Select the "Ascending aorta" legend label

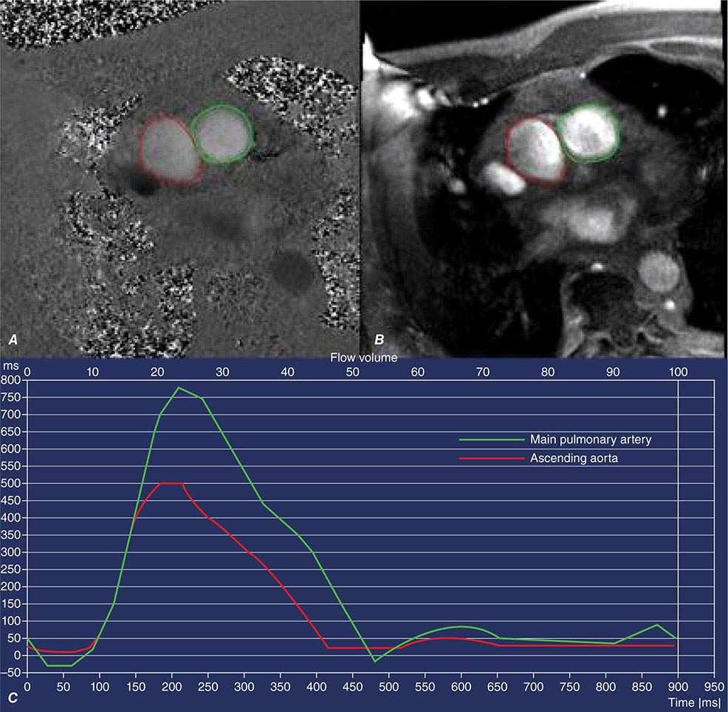(571, 458)
